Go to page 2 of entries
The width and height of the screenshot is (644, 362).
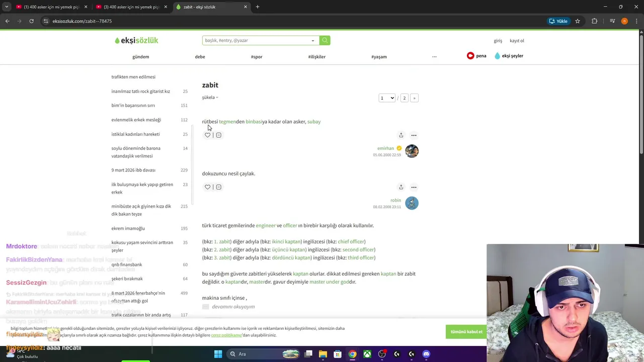[404, 98]
